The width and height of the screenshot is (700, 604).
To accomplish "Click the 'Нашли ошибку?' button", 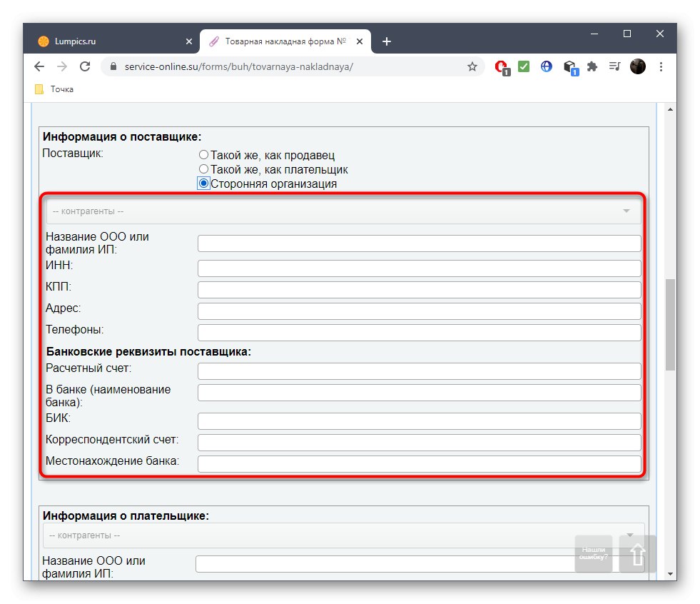I will 594,555.
